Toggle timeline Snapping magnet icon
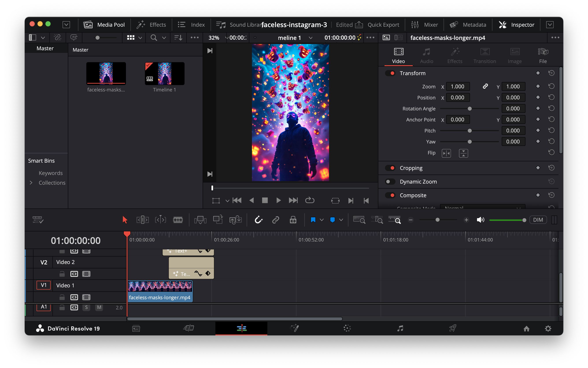 coord(258,220)
